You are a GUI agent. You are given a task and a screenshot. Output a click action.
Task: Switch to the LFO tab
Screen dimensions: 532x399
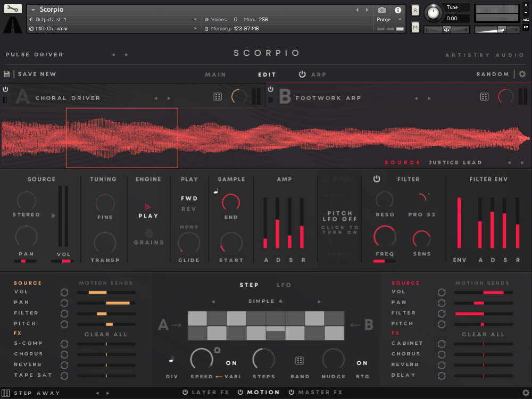(x=284, y=285)
